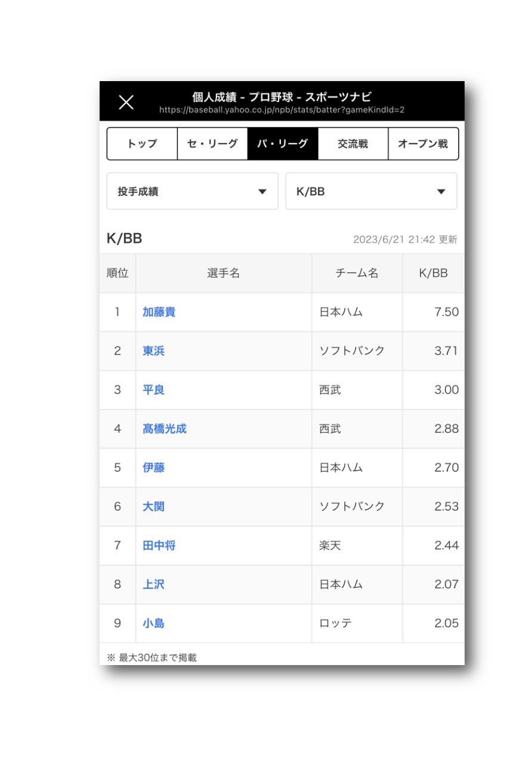
Task: Open player link 伊藤
Action: click(153, 468)
